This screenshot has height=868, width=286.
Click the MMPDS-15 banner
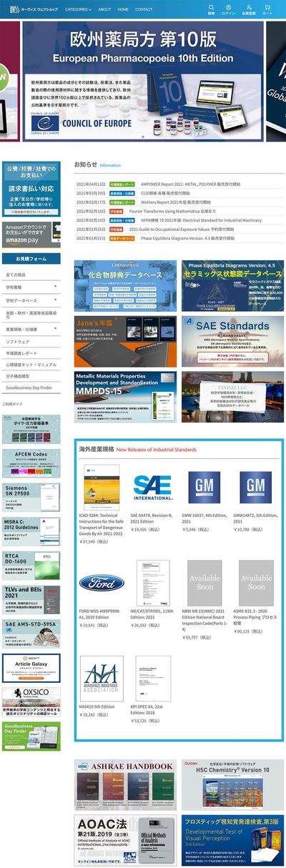[x=125, y=397]
